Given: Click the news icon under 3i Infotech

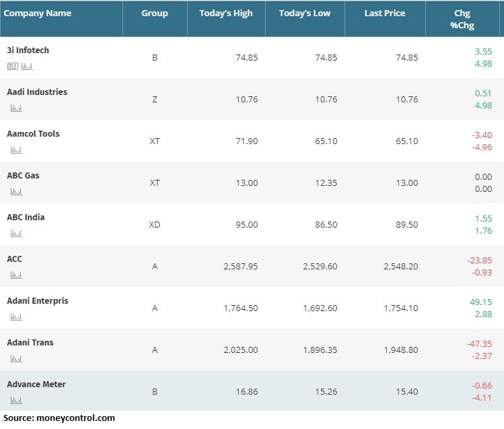Looking at the screenshot, I should (x=13, y=66).
